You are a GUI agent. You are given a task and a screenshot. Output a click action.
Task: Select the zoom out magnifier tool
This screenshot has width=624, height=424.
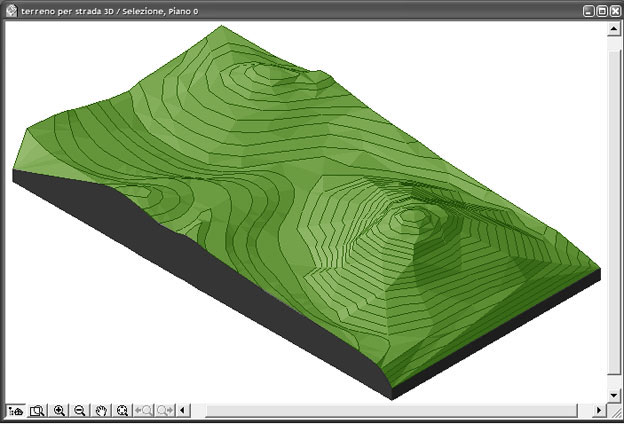click(x=80, y=411)
